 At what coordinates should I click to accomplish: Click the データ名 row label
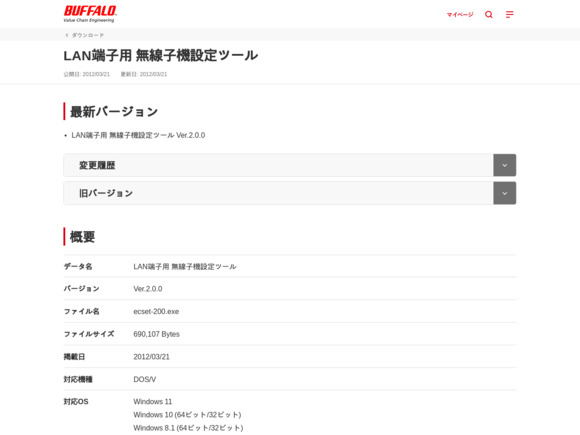[78, 266]
